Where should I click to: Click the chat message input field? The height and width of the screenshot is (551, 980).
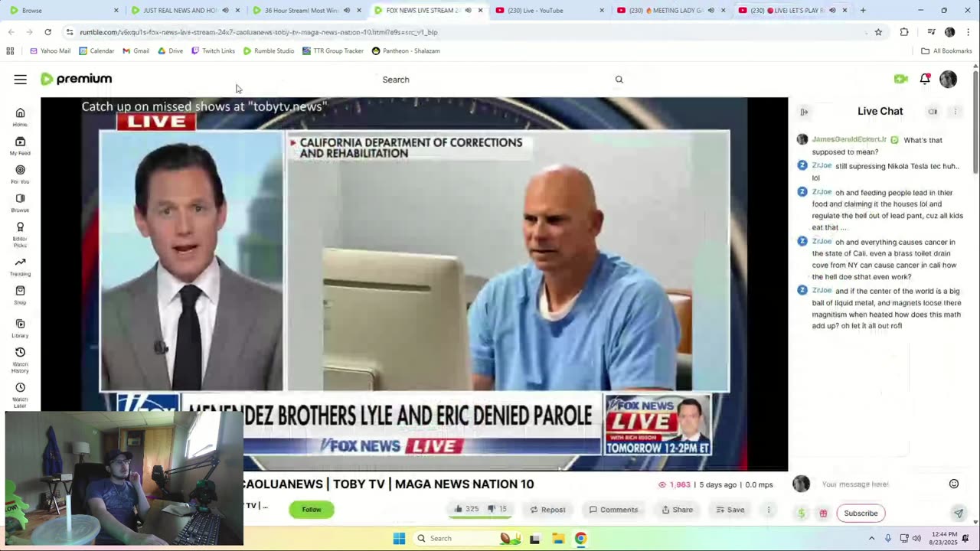880,484
